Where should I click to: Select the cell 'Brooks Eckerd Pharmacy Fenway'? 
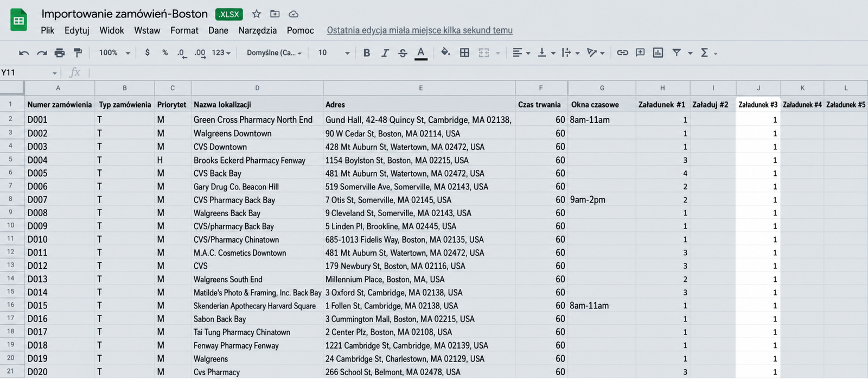click(x=257, y=160)
